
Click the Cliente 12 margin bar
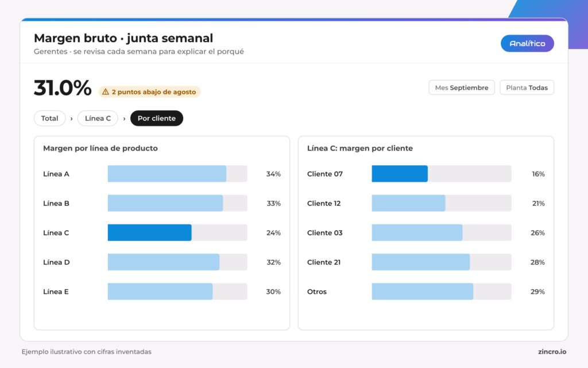[408, 203]
